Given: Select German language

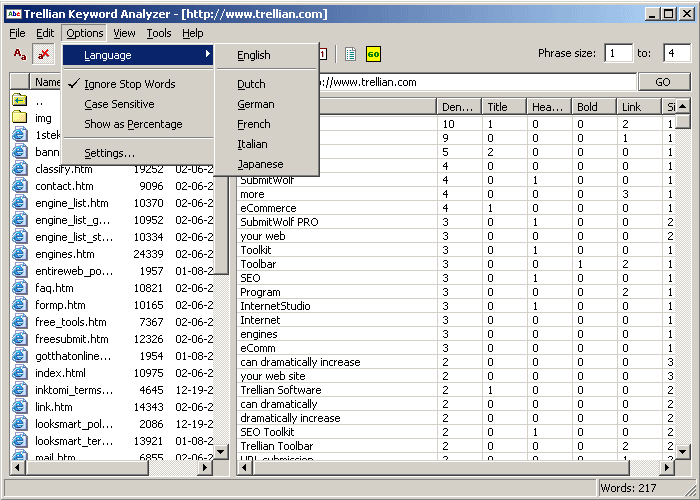Looking at the screenshot, I should (x=267, y=104).
